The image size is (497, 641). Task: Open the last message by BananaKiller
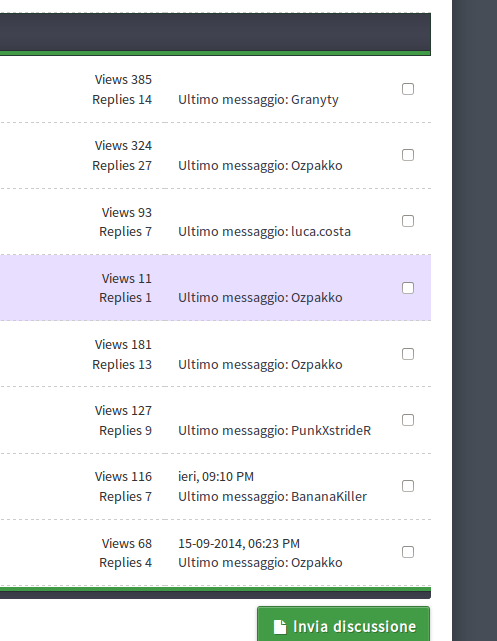coord(273,496)
